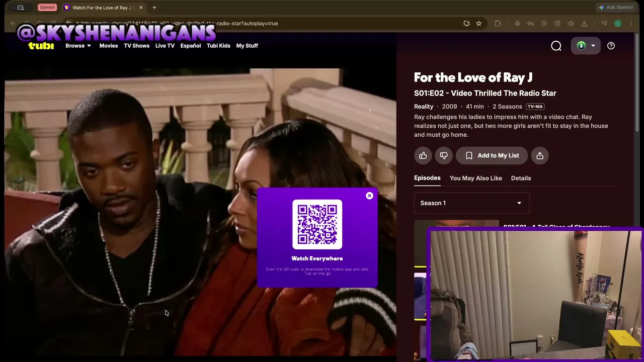Click the install/cast icon in address bar
The height and width of the screenshot is (362, 644).
(467, 23)
